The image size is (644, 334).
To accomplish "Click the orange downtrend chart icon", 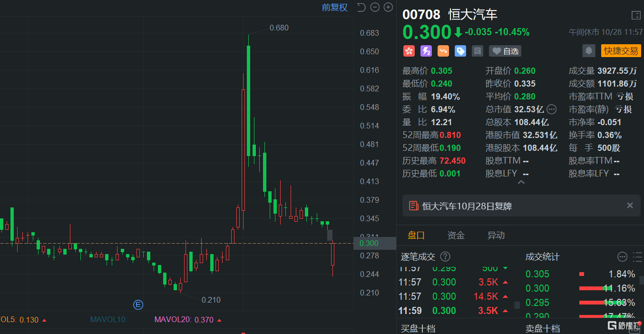I will (443, 51).
